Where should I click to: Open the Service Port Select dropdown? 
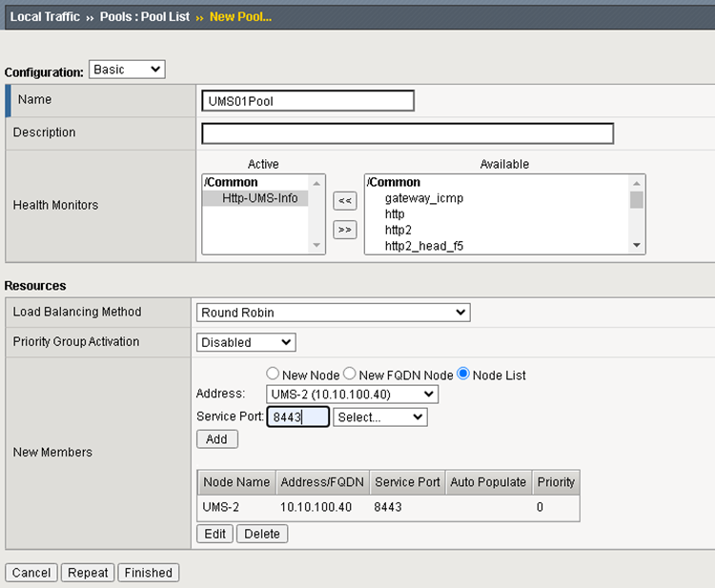(379, 417)
